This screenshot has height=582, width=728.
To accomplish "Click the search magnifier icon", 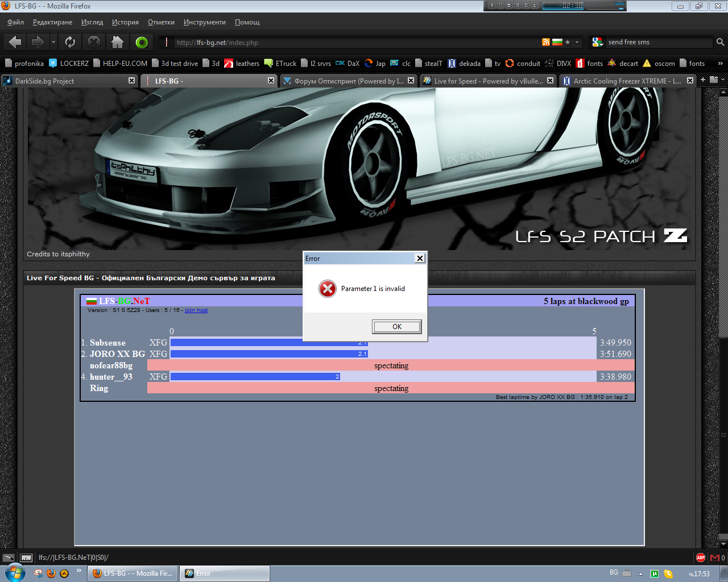I will 720,42.
